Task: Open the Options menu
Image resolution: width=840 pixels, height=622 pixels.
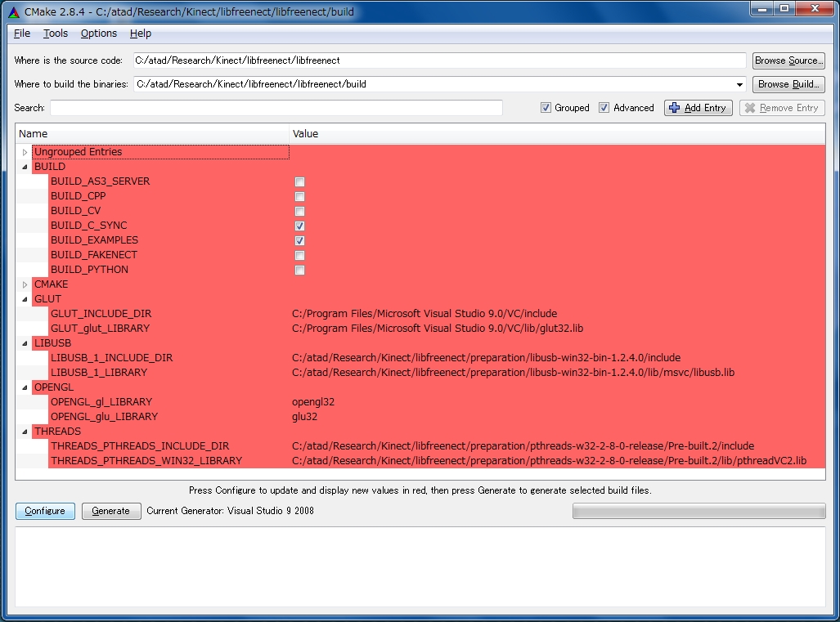Action: click(99, 34)
